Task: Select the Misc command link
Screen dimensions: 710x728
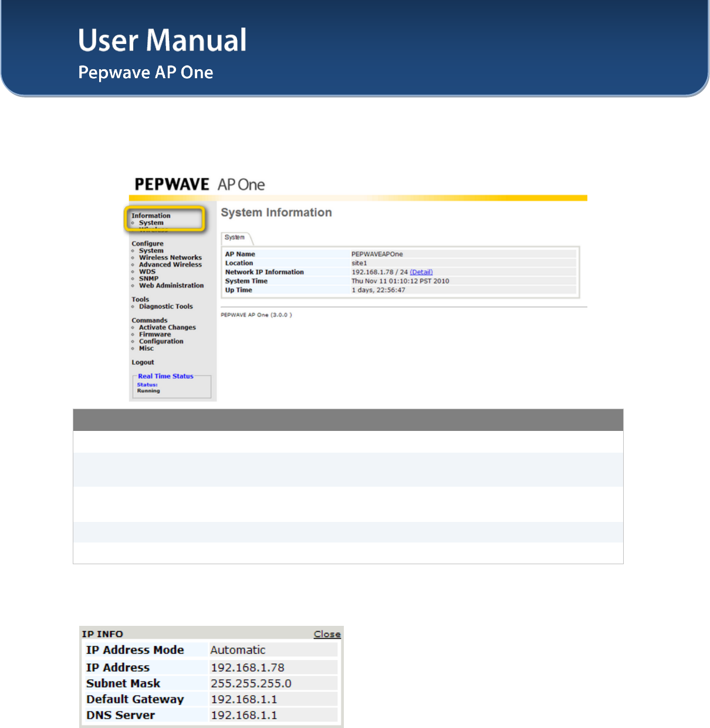Action: [146, 349]
